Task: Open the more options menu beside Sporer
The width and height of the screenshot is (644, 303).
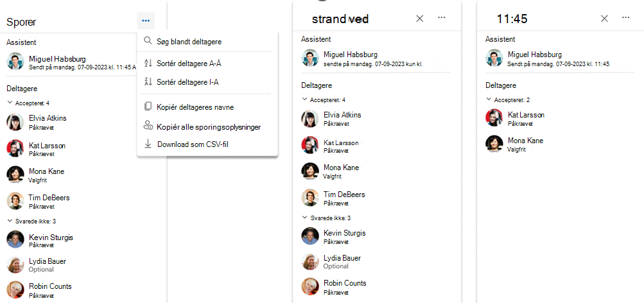Action: click(146, 21)
